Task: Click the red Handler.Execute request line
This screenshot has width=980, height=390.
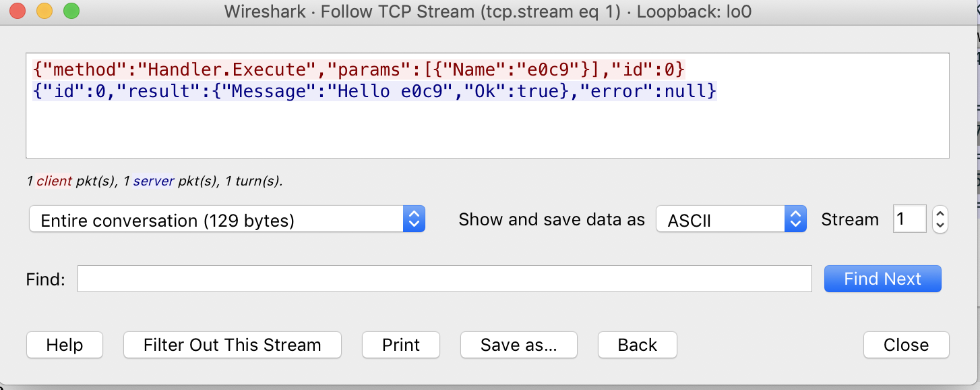Action: [x=359, y=69]
